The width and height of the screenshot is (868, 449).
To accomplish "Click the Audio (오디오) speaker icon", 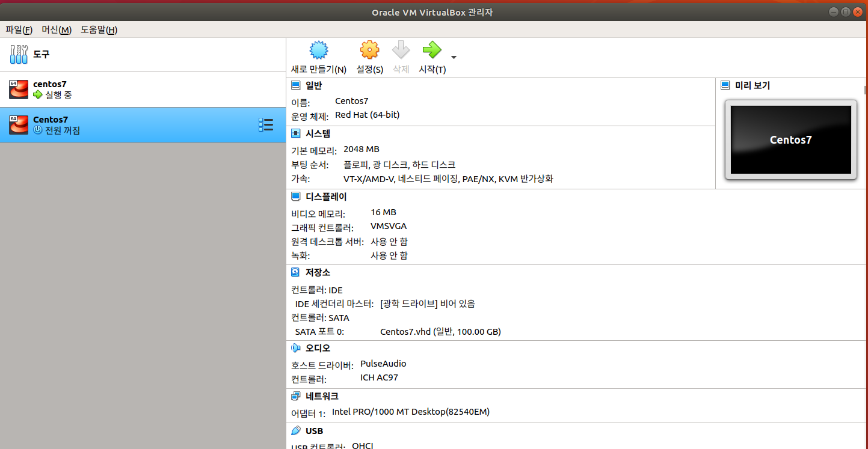I will click(x=296, y=348).
